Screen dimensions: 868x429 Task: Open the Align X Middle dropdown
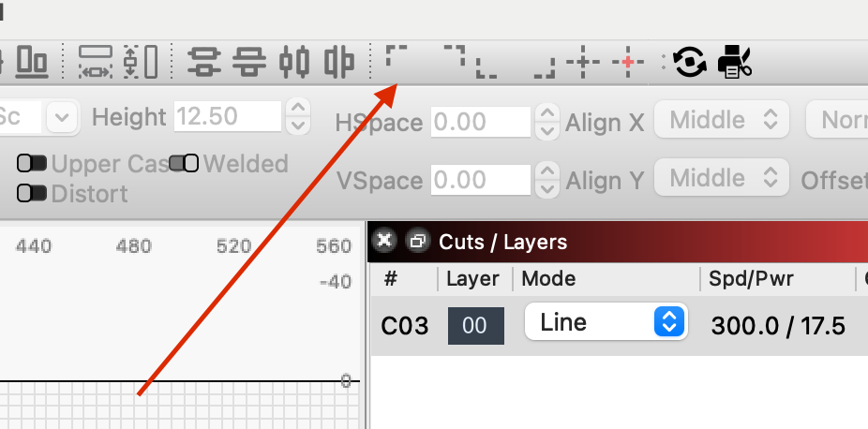click(722, 119)
